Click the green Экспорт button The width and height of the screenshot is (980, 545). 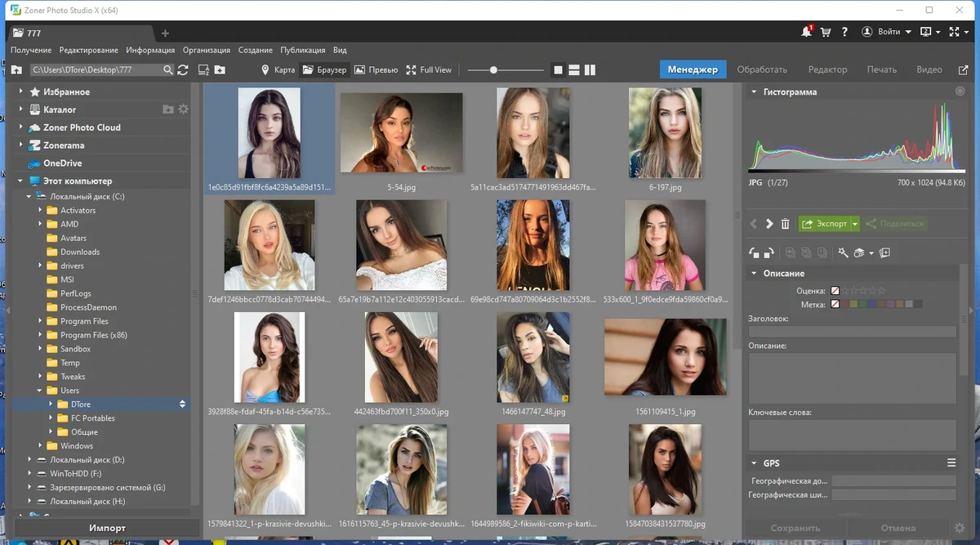coord(824,224)
